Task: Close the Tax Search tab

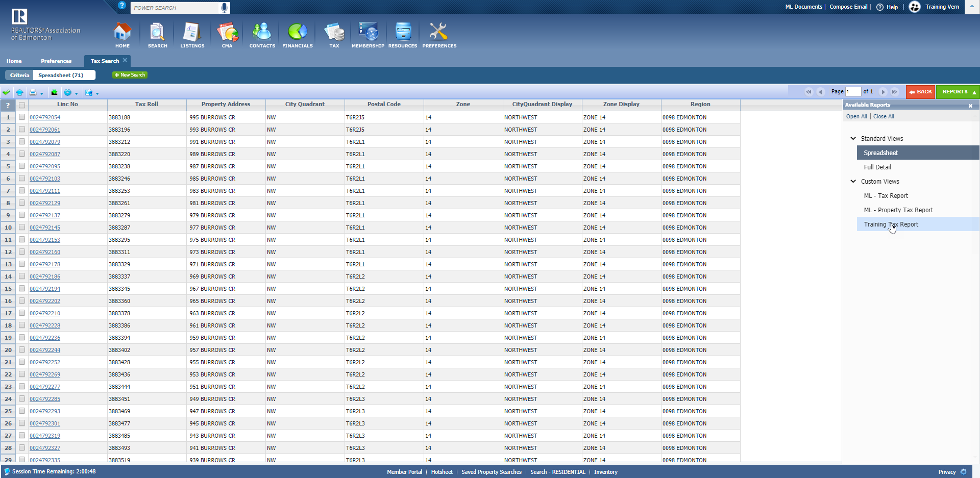Action: [x=125, y=60]
